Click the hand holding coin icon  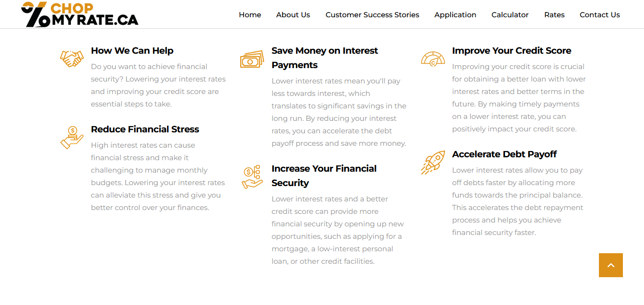click(72, 137)
